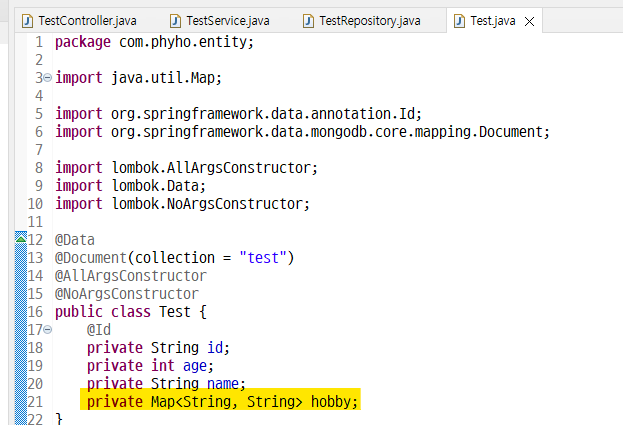Click the word collection on line 13
Screen dimensions: 623x425
tap(175, 258)
